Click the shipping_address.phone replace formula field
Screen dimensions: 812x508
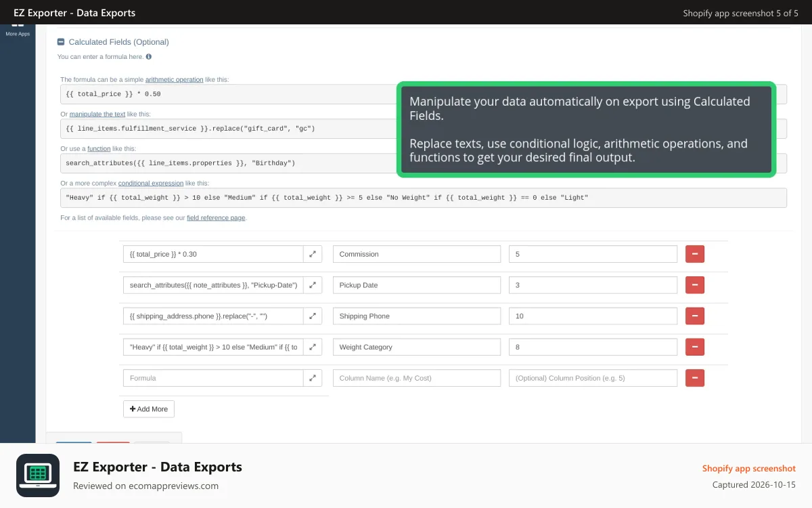click(213, 316)
